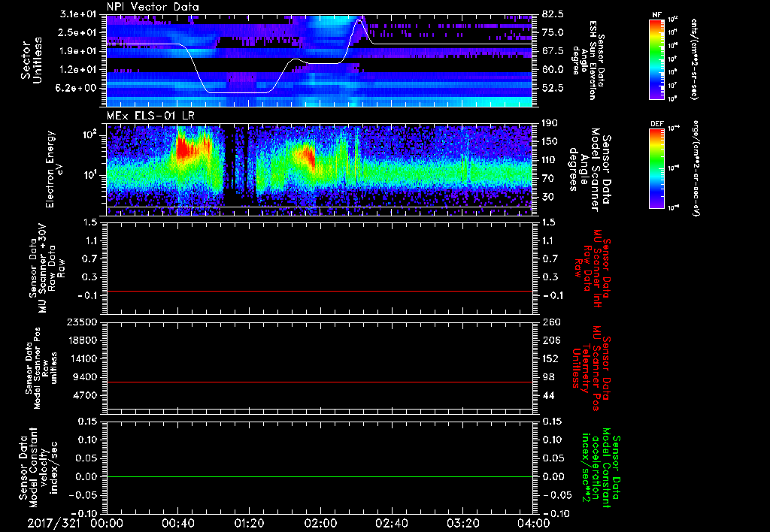Click the 190 scanner angle tick label
770x532 pixels.
pos(550,123)
